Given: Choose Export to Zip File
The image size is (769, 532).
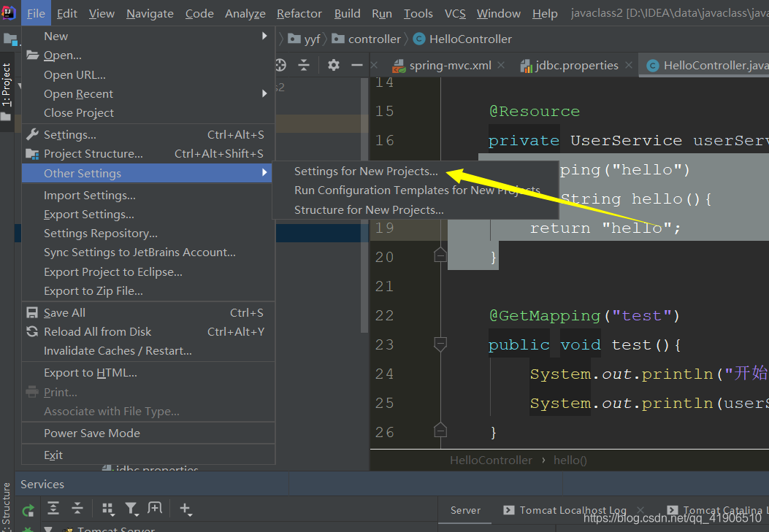Looking at the screenshot, I should (x=148, y=291).
